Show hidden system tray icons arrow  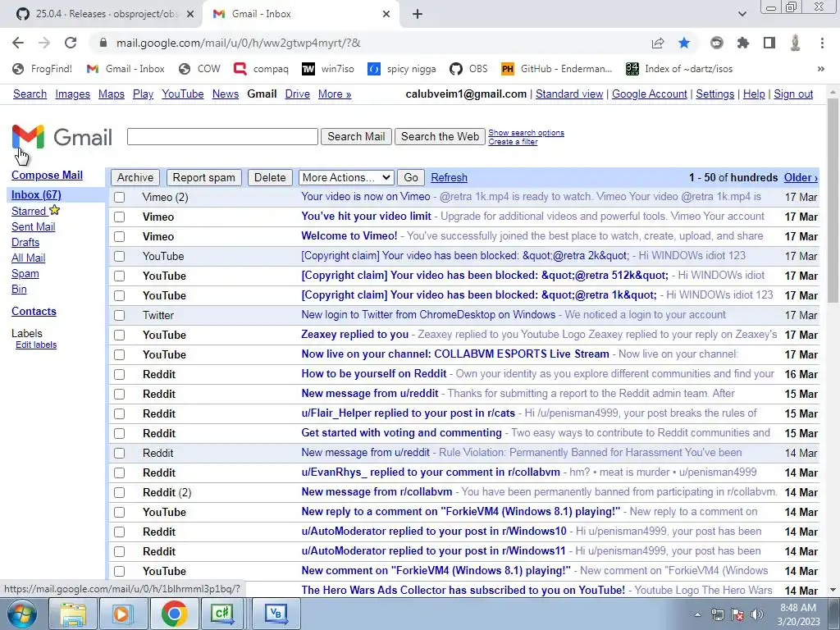[x=697, y=614]
